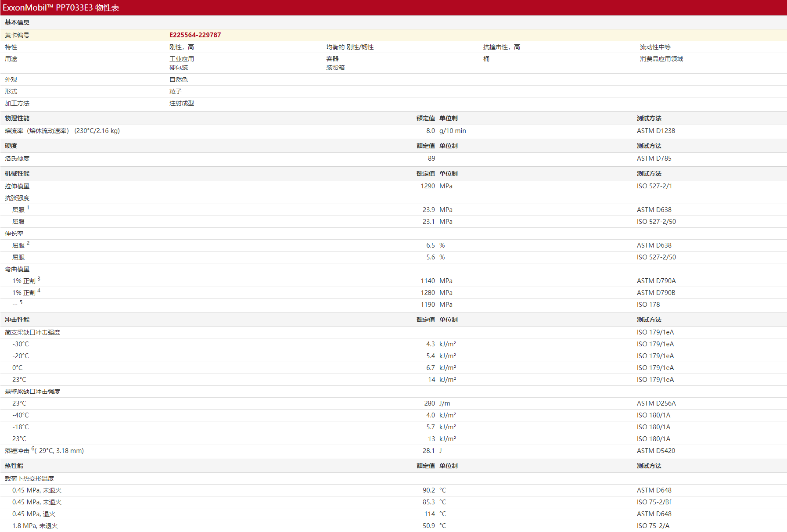787x532 pixels.
Task: Click the 基本信息 section header
Action: click(x=17, y=22)
